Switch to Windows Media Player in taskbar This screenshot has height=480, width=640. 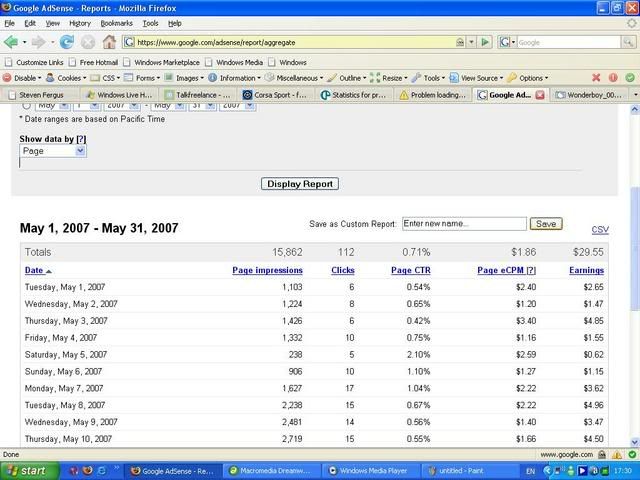tap(368, 470)
